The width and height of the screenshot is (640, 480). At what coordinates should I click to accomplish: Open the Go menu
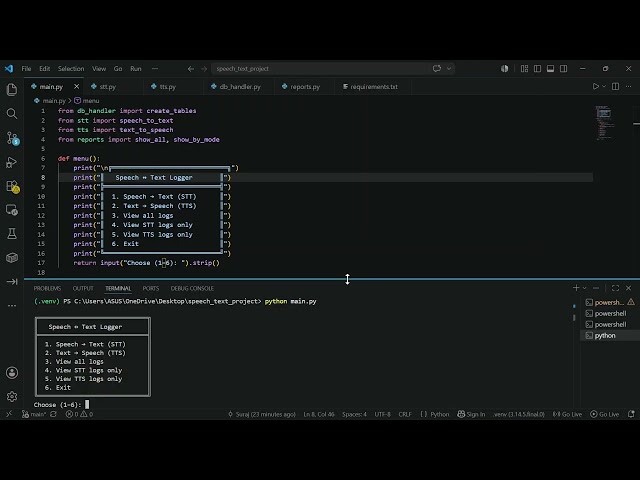(118, 69)
